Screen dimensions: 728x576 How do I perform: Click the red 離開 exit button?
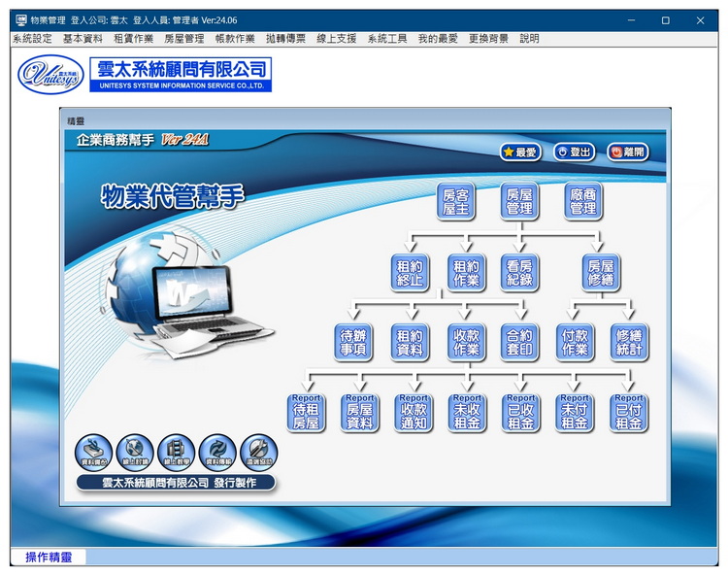click(628, 152)
